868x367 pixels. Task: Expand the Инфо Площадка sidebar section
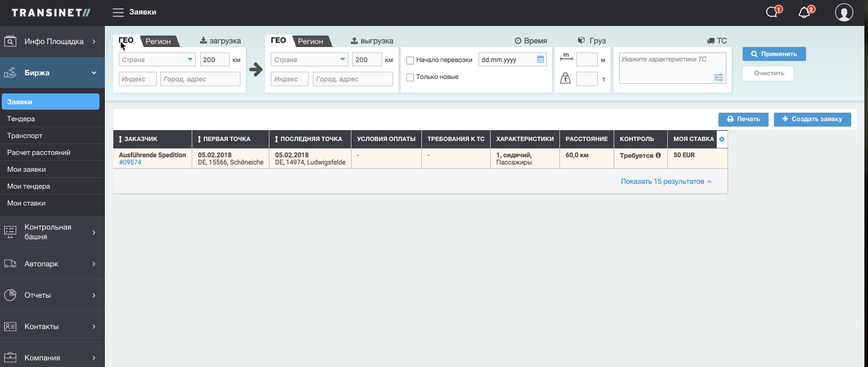[x=52, y=42]
